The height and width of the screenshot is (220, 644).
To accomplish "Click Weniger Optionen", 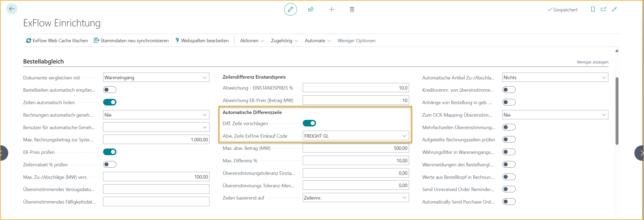I will (356, 41).
